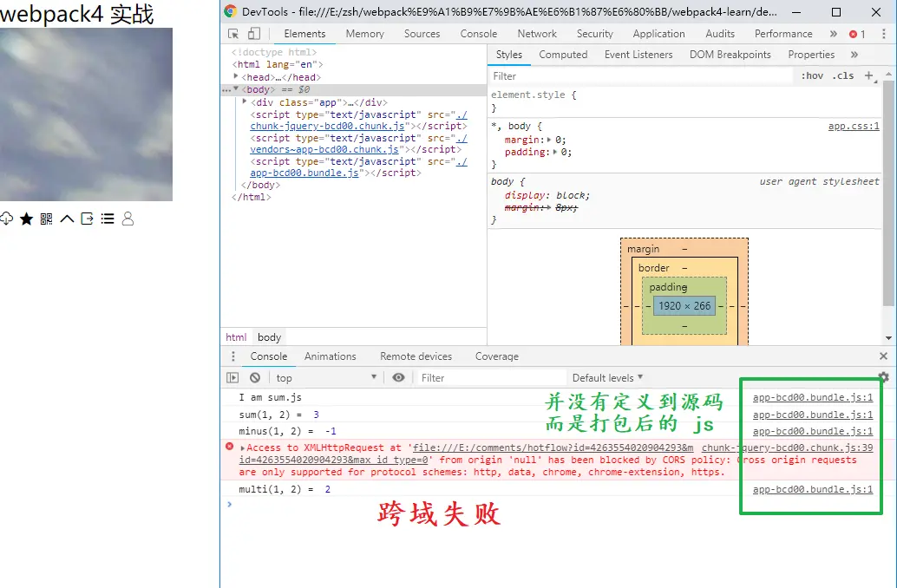The width and height of the screenshot is (897, 588).
Task: Toggle the device toolbar icon
Action: pyautogui.click(x=254, y=34)
